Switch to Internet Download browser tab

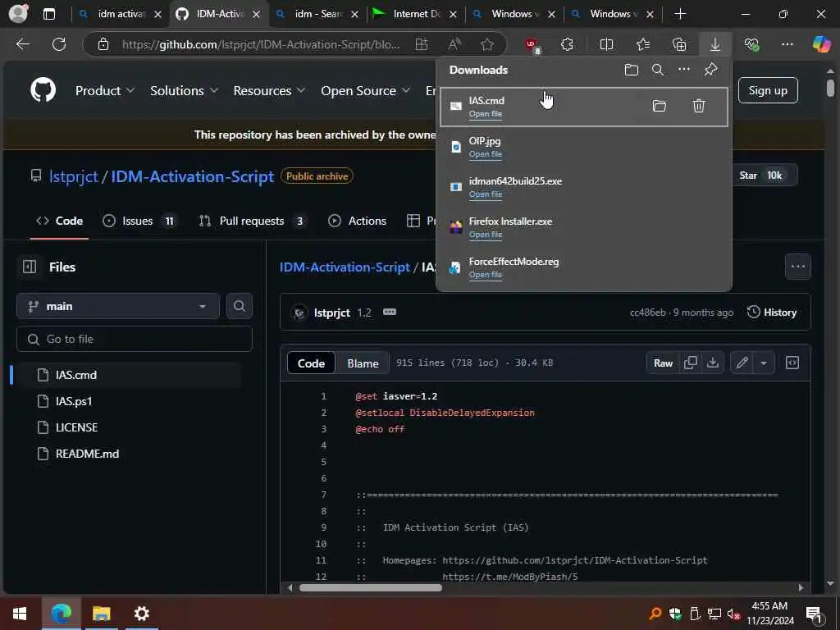[415, 14]
